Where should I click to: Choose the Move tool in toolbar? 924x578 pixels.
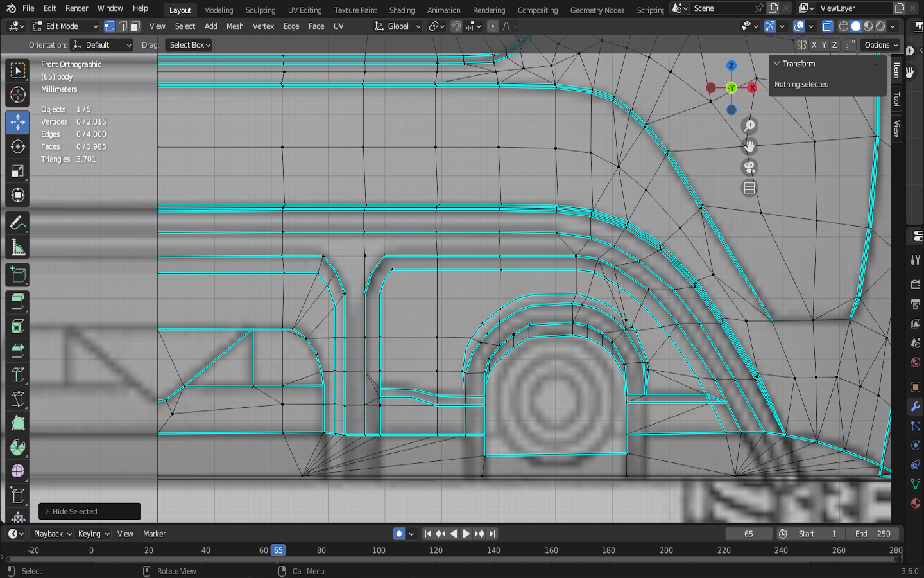18,122
